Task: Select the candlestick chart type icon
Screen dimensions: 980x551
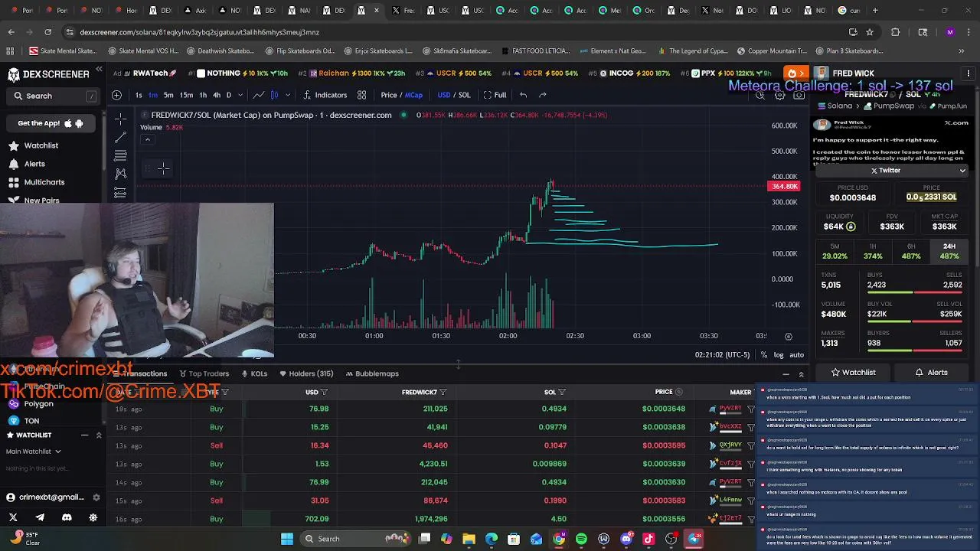Action: pyautogui.click(x=274, y=95)
